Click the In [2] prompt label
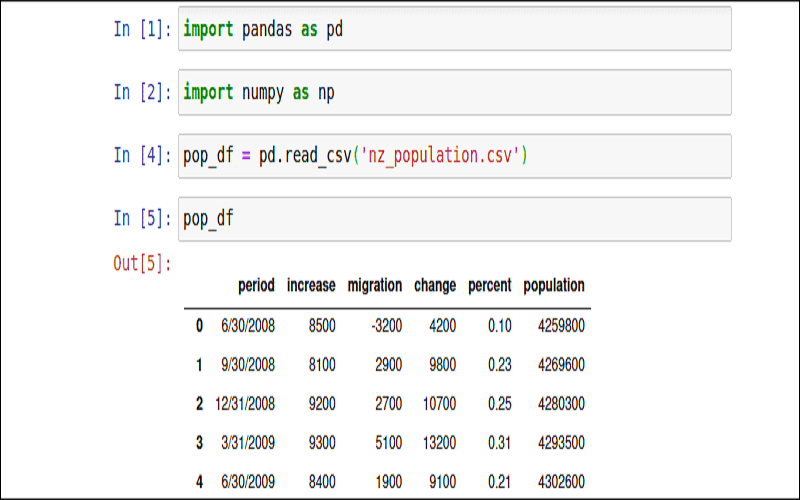 [x=142, y=92]
